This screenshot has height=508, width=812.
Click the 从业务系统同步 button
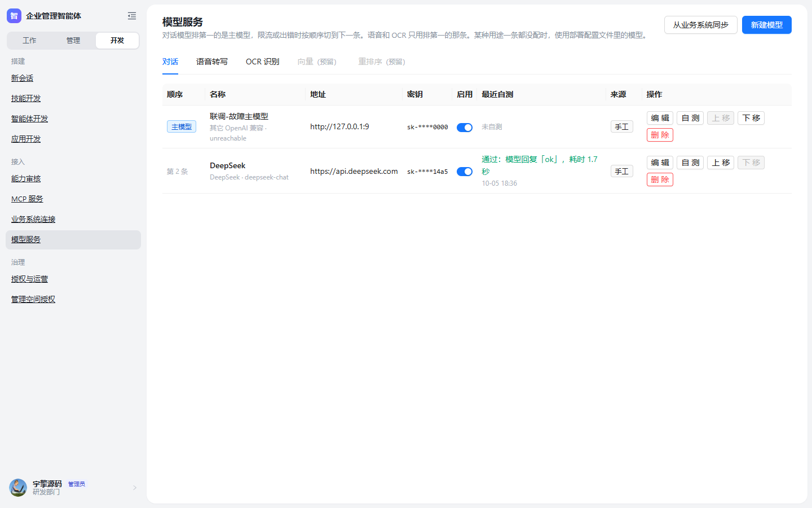[x=701, y=25]
